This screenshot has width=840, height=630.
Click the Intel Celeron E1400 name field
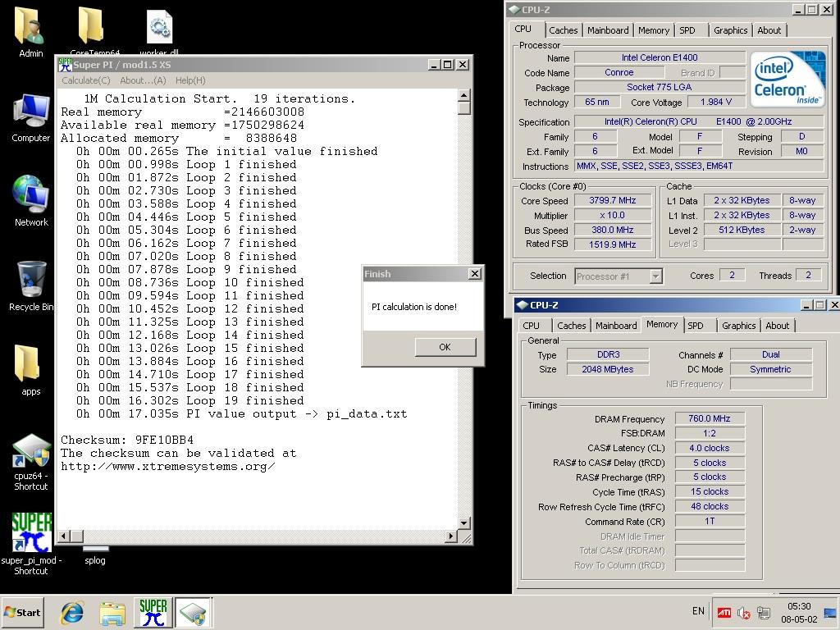tap(660, 57)
